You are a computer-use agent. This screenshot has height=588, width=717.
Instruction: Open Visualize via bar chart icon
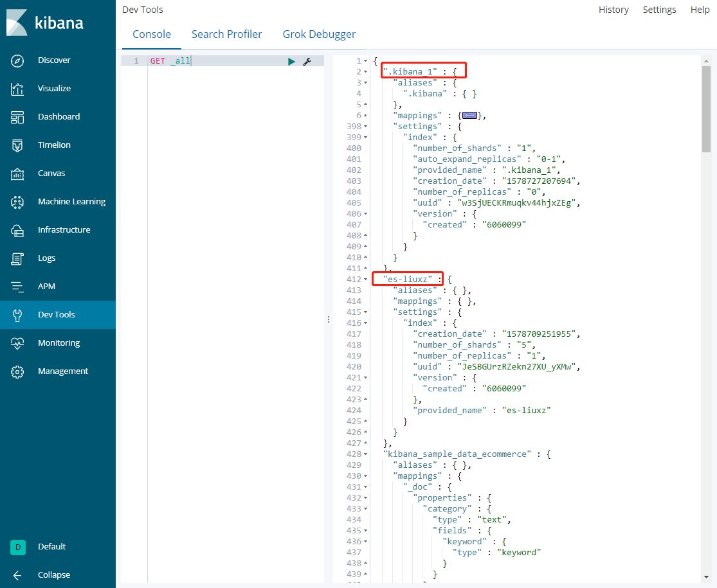pyautogui.click(x=17, y=89)
